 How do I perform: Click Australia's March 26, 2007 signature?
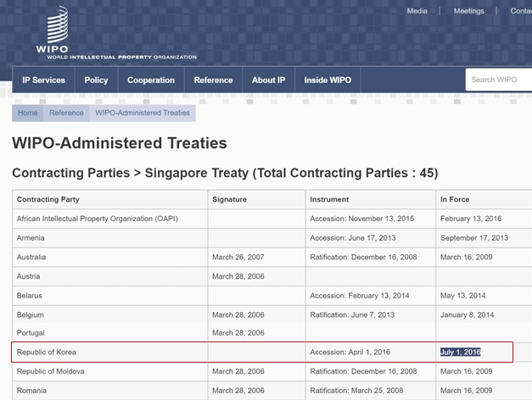click(x=238, y=258)
